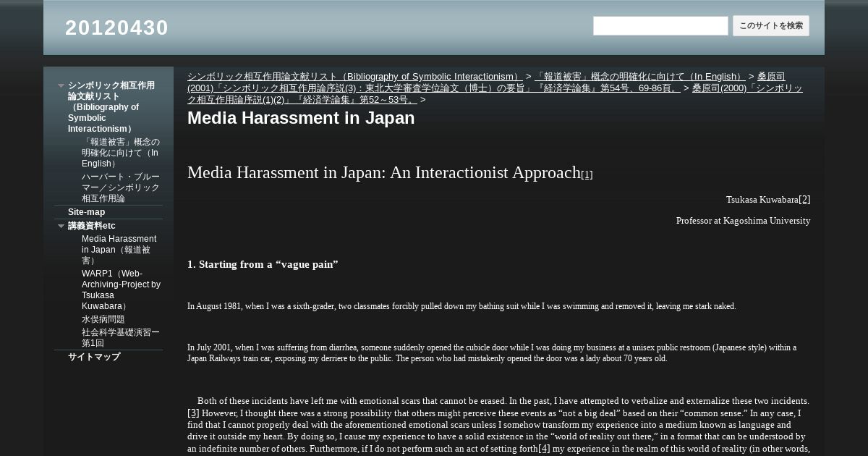Follow breadcrumb 桑原司(2001) シンボリック相互作用論序説(3)
Screen dimensions: 868x456
(486, 83)
